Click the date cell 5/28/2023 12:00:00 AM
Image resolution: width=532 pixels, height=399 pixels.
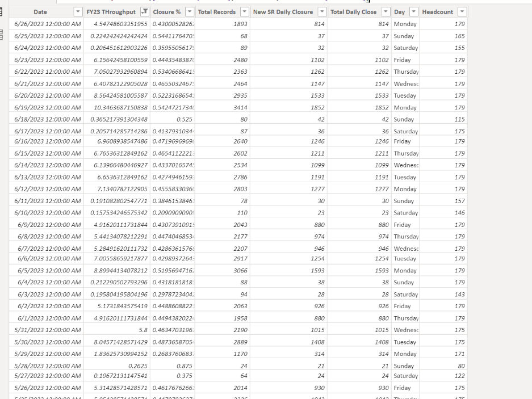48,366
